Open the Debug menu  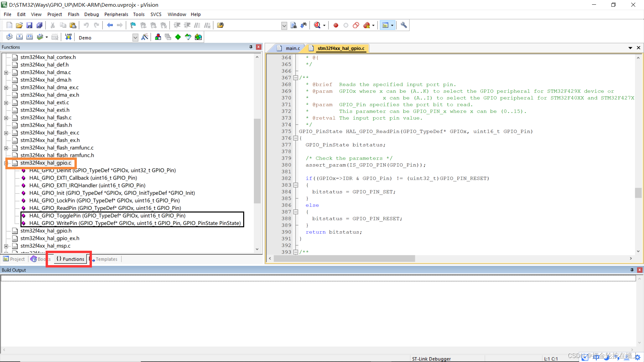click(x=92, y=14)
